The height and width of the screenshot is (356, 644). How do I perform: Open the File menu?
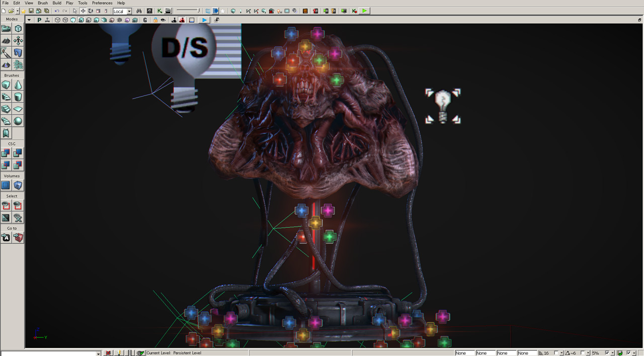pos(5,3)
